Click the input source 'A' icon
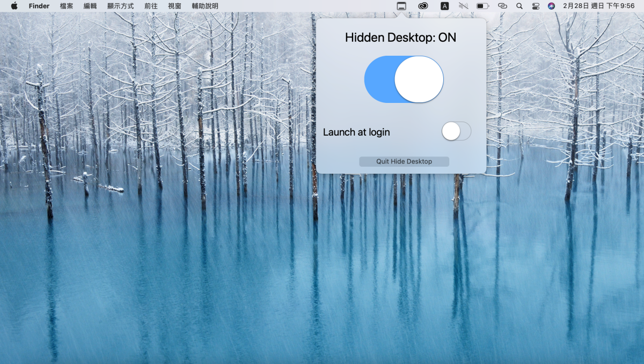 tap(444, 6)
